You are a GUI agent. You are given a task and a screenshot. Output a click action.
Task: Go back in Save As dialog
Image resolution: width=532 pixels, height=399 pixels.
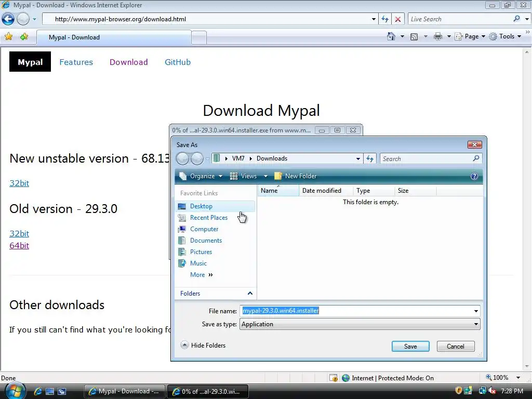182,158
